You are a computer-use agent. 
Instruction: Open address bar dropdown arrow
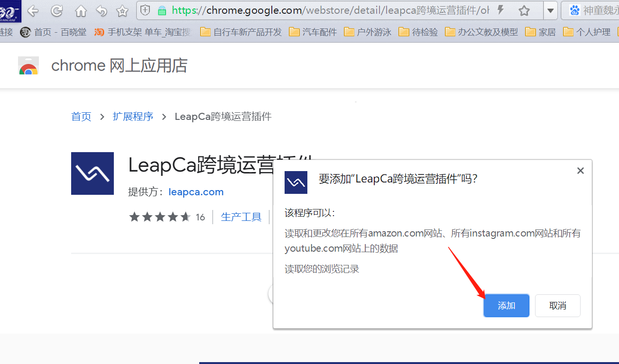[550, 10]
